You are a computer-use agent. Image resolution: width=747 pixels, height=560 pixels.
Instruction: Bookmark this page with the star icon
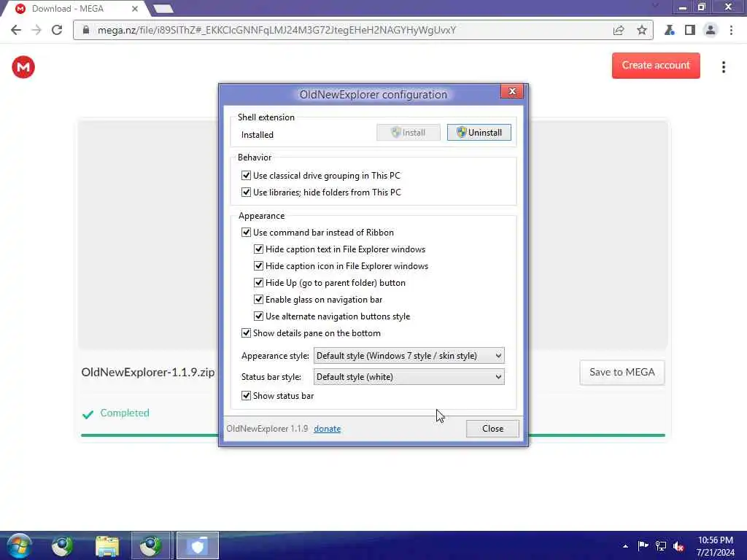point(642,30)
